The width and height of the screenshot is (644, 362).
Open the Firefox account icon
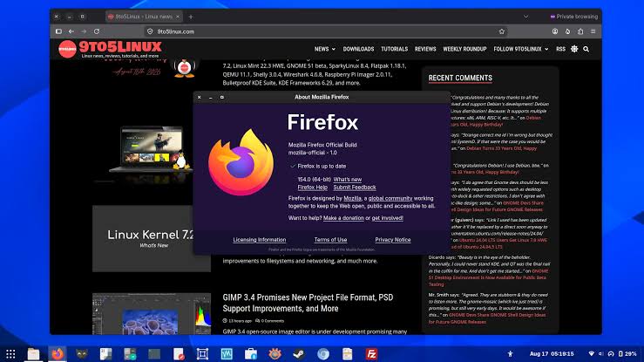coord(555,31)
